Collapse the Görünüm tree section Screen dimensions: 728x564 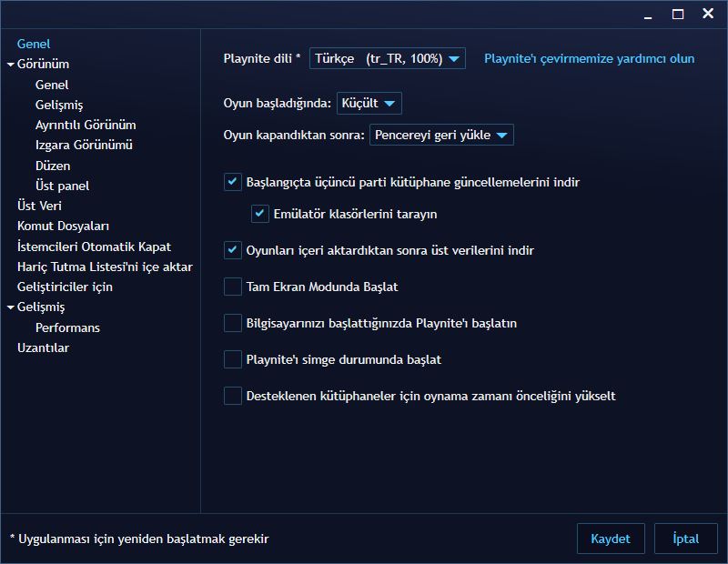click(x=11, y=65)
